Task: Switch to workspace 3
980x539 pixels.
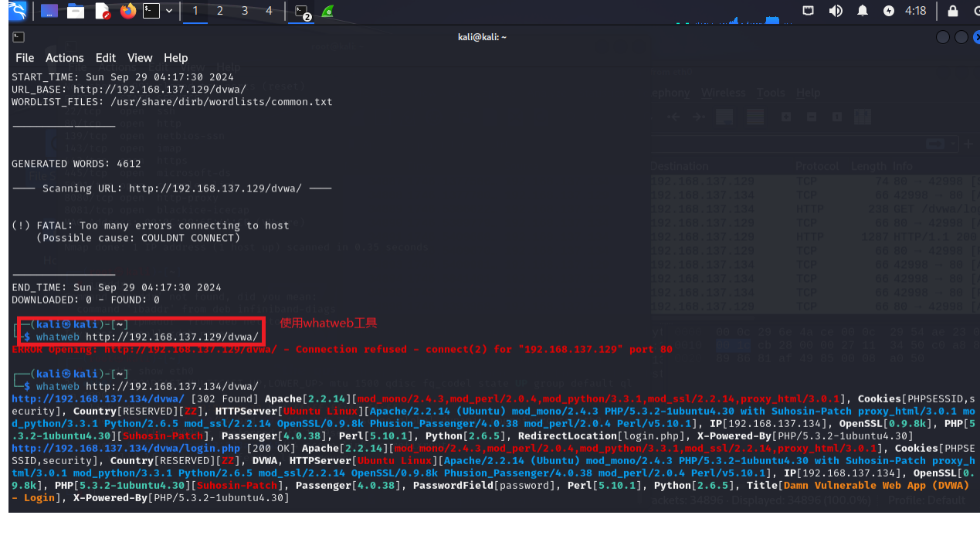Action: point(245,11)
